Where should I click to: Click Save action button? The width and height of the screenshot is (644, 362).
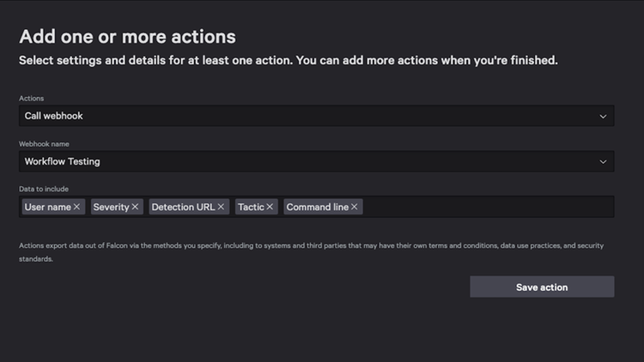pos(541,287)
